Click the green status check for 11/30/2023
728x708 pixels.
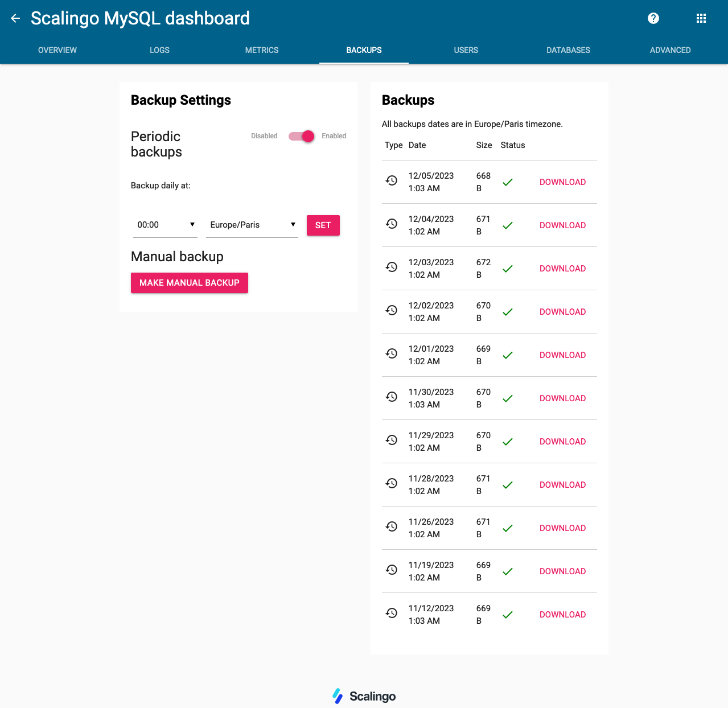pos(508,398)
